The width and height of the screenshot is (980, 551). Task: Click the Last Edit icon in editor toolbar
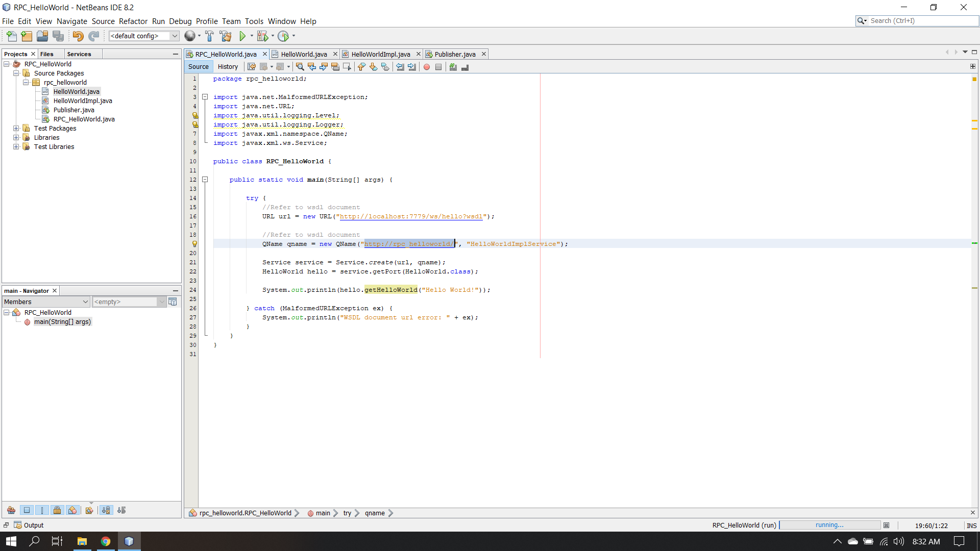[252, 67]
